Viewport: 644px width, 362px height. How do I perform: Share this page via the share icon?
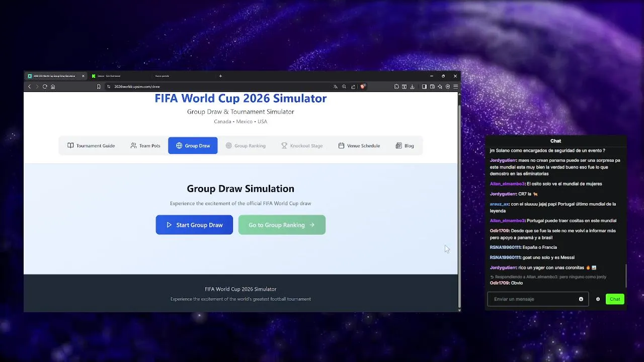pos(353,86)
